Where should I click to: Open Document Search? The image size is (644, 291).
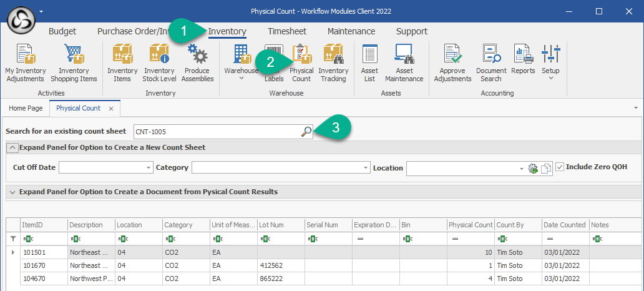(x=491, y=63)
